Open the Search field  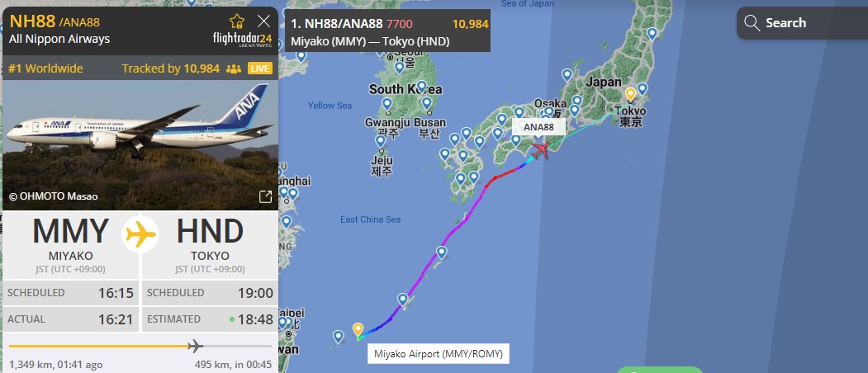(802, 22)
